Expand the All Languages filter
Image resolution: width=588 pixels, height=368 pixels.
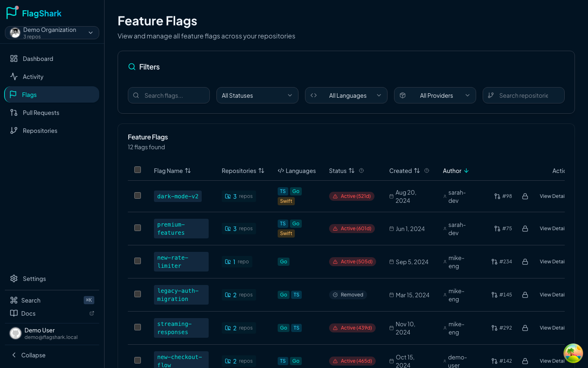[x=346, y=95]
